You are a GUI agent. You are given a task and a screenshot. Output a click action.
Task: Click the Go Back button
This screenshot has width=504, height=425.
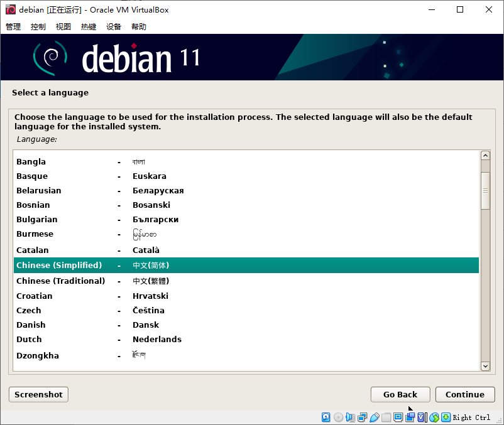pos(400,394)
